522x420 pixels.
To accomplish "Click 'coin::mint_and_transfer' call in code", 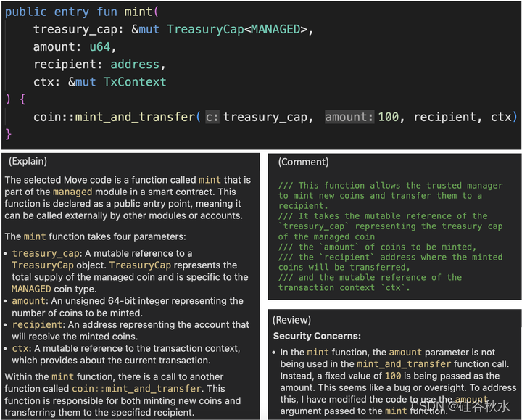I will (x=115, y=118).
